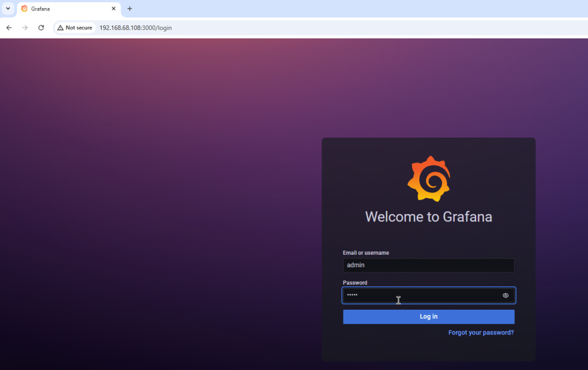Focus the Email or username field
Viewport: 588px width, 370px height.
(x=428, y=265)
